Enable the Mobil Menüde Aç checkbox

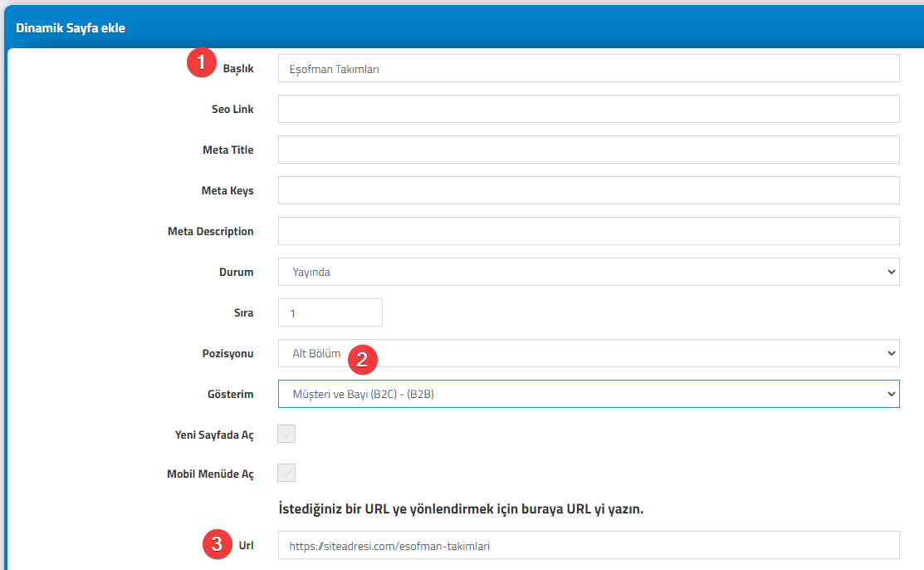(x=286, y=474)
